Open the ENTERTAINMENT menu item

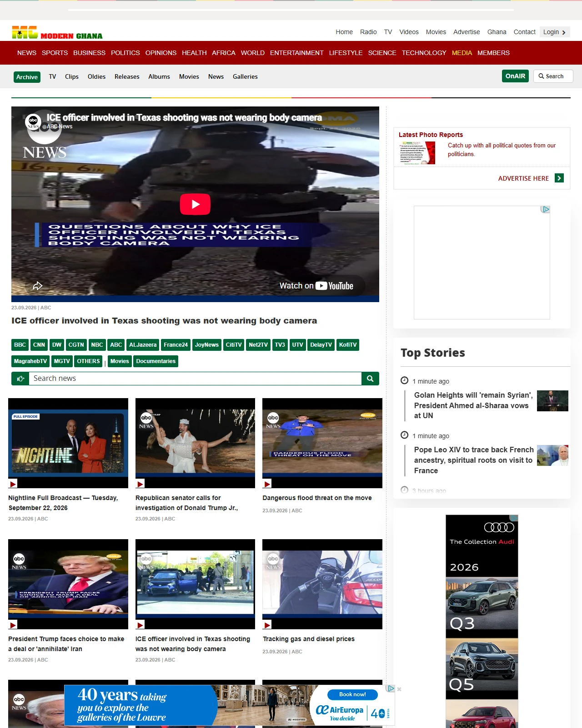(297, 53)
